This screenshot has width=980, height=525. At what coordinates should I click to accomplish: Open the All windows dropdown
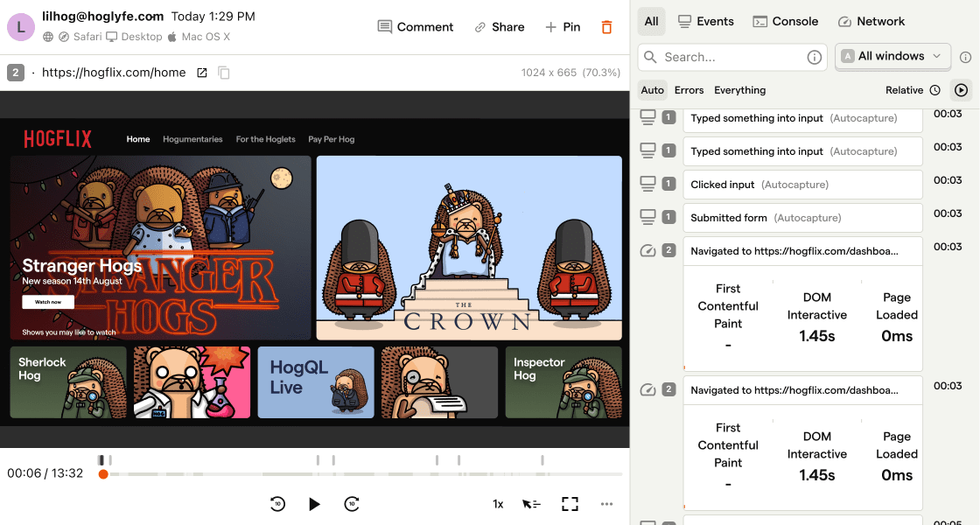(x=893, y=56)
